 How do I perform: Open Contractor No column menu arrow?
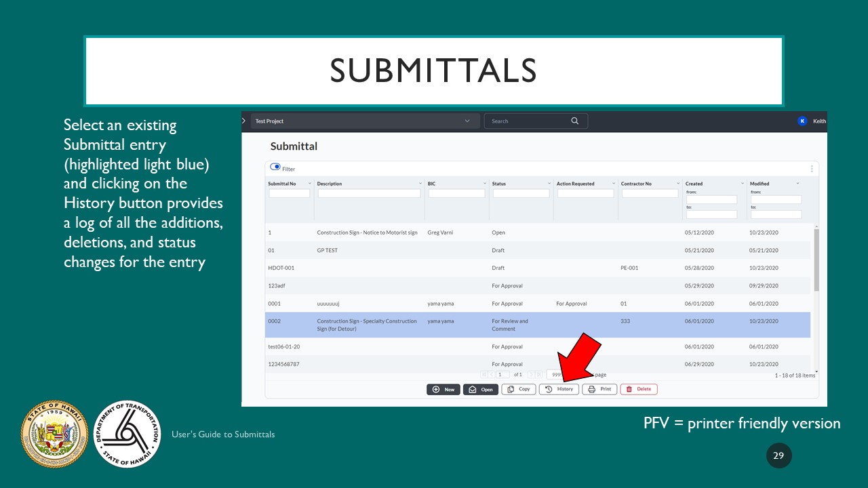point(678,184)
